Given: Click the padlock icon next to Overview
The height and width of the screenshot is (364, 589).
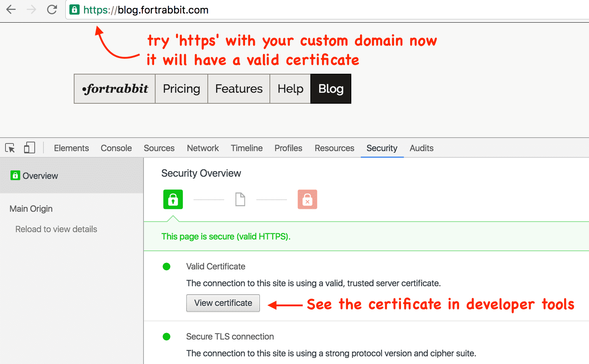Looking at the screenshot, I should pyautogui.click(x=15, y=176).
